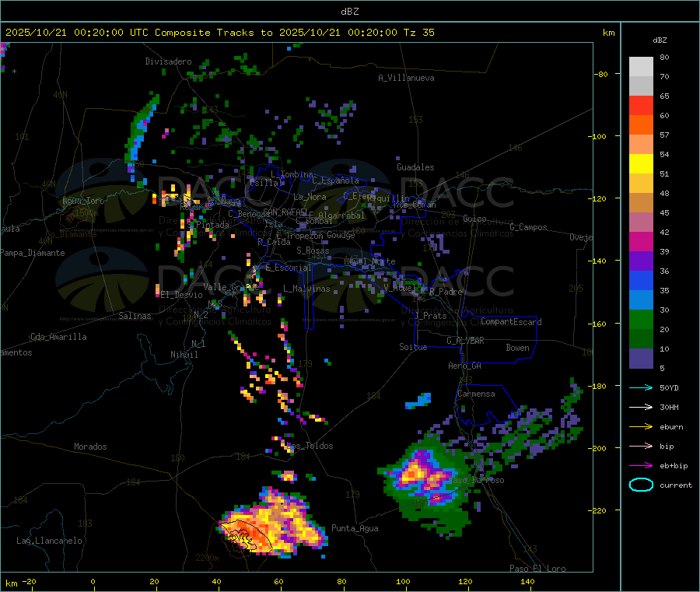Click the 'Morados' map label

(x=90, y=447)
